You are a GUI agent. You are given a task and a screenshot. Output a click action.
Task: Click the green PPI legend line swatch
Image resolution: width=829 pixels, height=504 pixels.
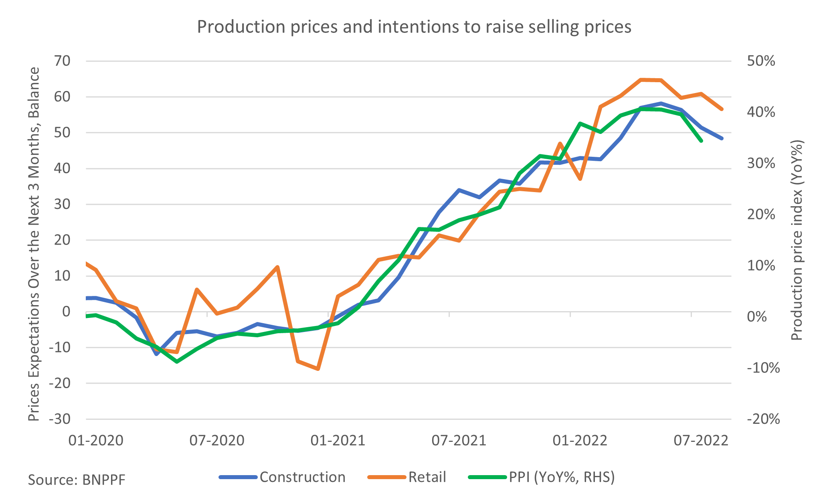point(487,477)
